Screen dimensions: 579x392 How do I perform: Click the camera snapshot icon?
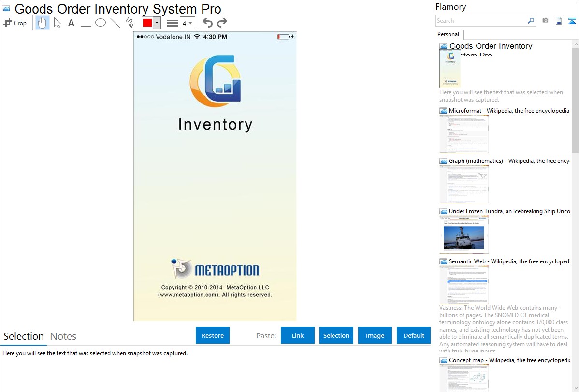(545, 21)
